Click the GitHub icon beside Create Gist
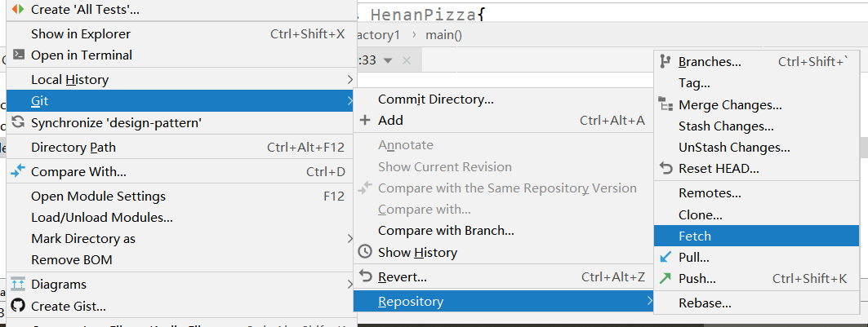 [x=18, y=306]
